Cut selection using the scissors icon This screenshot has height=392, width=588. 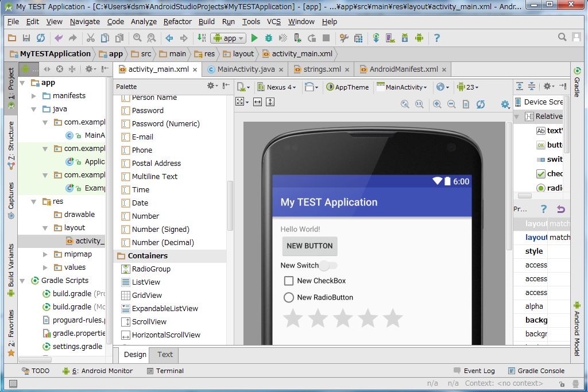(x=90, y=38)
